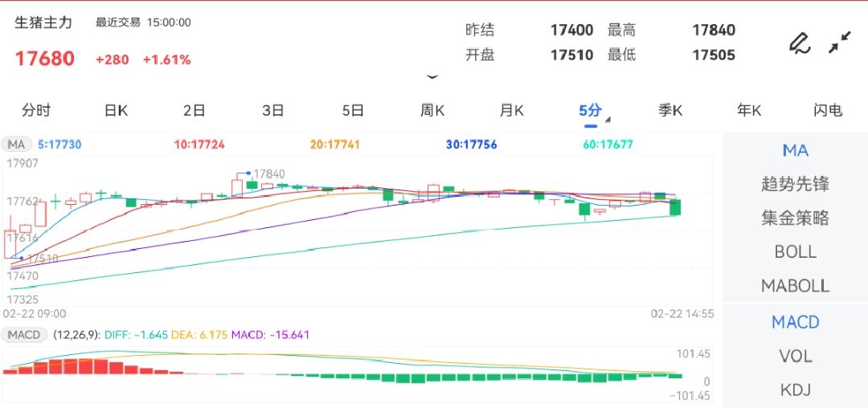Viewport: 868px width, 408px height.
Task: Click the MA 10:17724 value
Action: (x=199, y=145)
